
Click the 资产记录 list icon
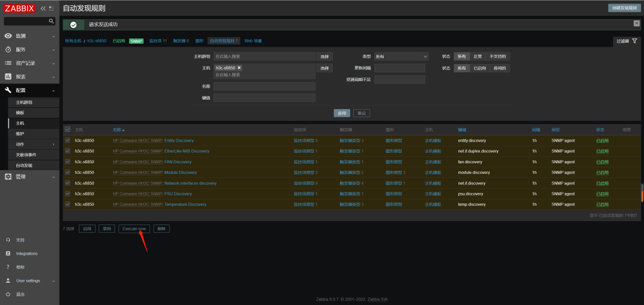coord(8,63)
